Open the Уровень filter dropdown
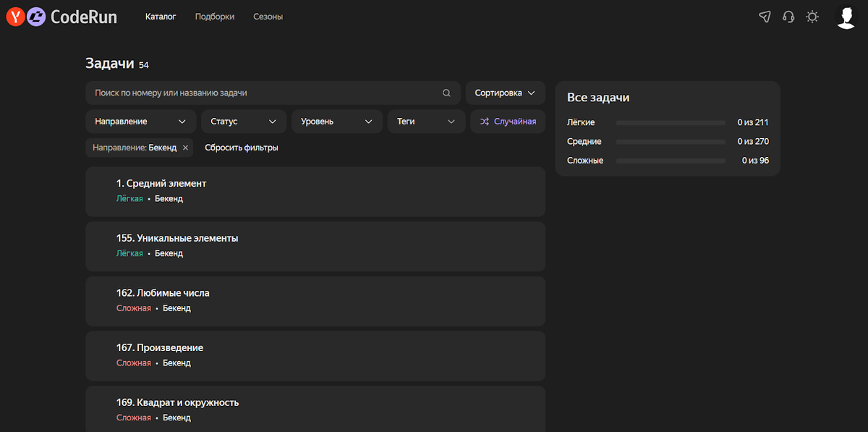The image size is (868, 432). (x=337, y=122)
